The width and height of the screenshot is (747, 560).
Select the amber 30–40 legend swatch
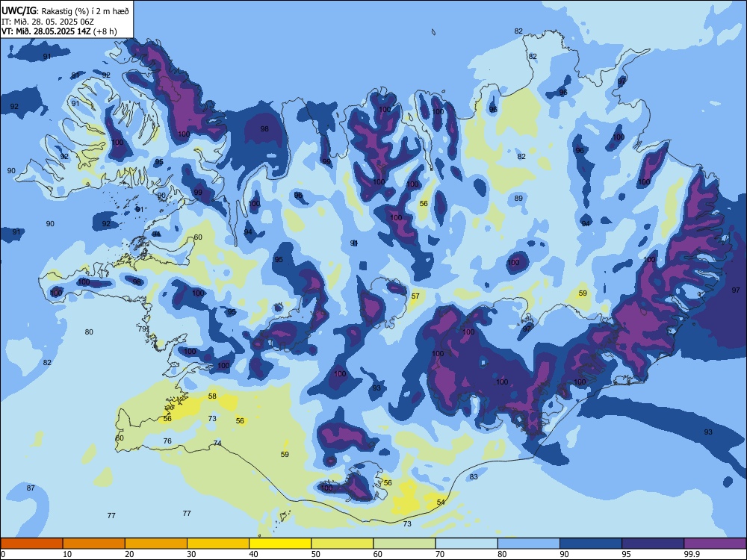218,544
